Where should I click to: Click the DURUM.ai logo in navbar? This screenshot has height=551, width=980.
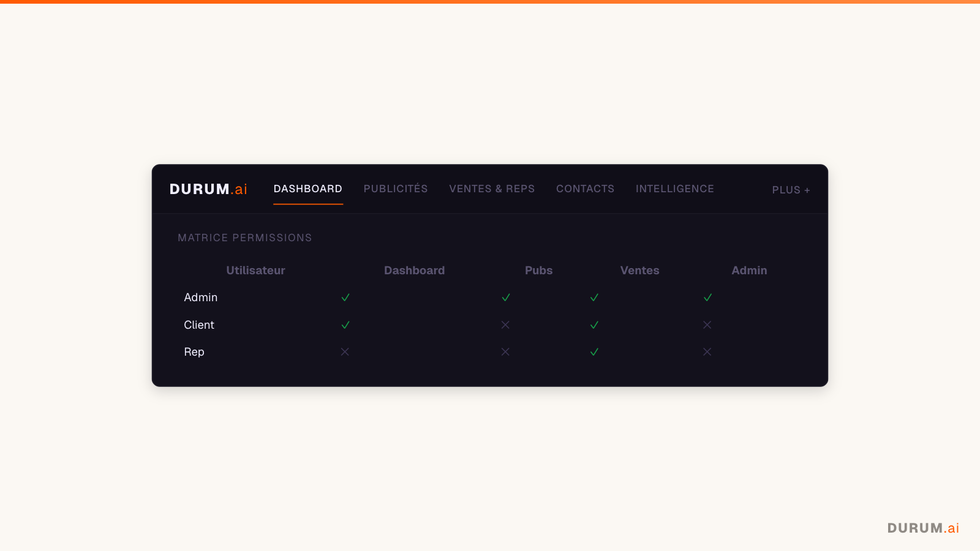click(208, 189)
